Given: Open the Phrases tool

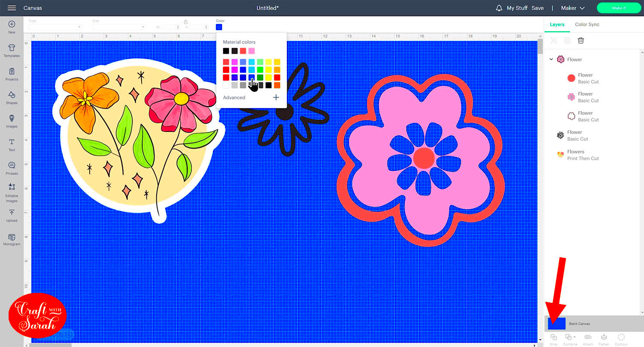Looking at the screenshot, I should click(x=12, y=168).
